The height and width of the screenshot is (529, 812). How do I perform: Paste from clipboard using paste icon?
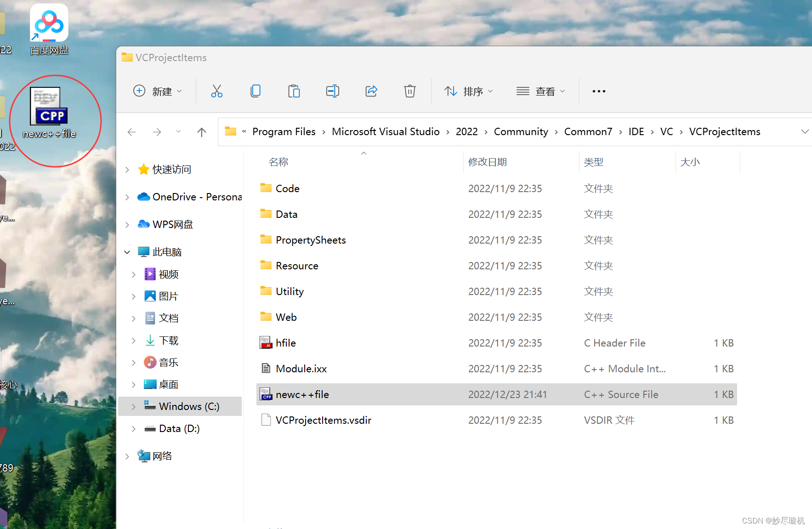pos(294,91)
